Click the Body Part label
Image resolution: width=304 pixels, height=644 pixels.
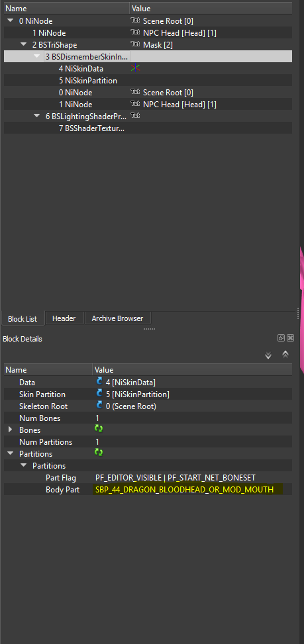(62, 490)
